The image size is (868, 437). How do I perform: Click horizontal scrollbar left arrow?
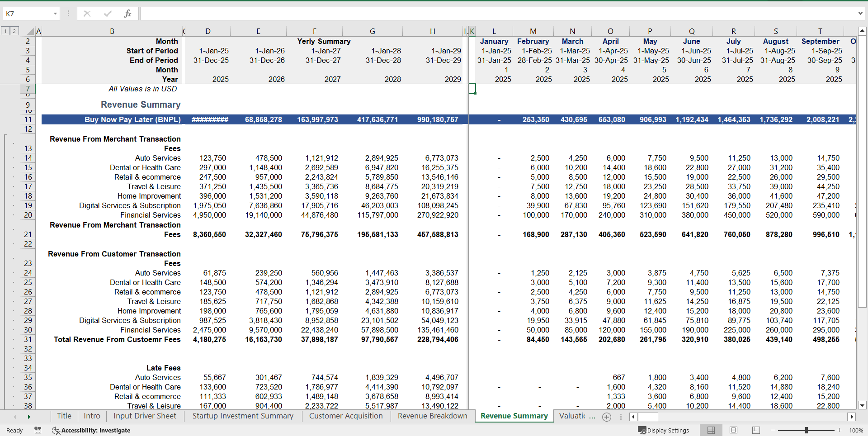coord(633,417)
